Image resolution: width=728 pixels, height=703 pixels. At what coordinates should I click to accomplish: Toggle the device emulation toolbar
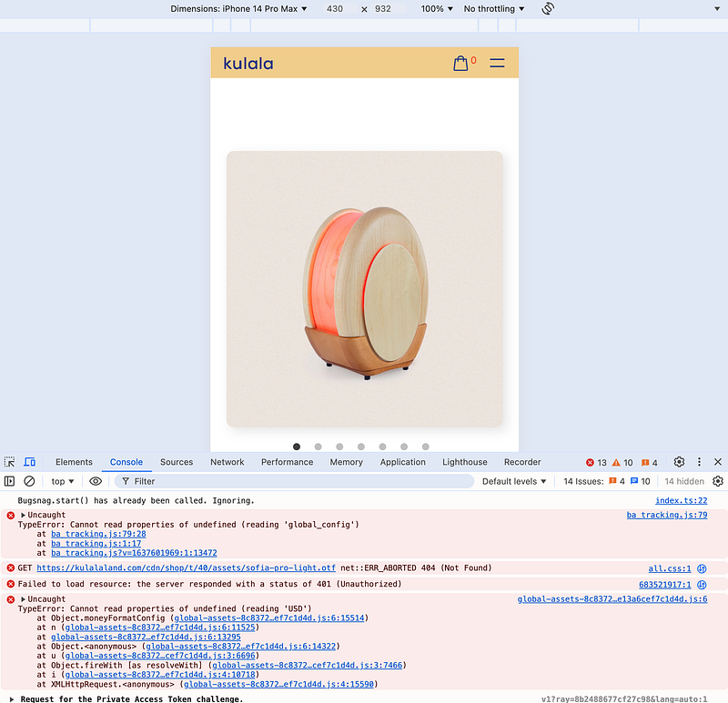point(29,462)
